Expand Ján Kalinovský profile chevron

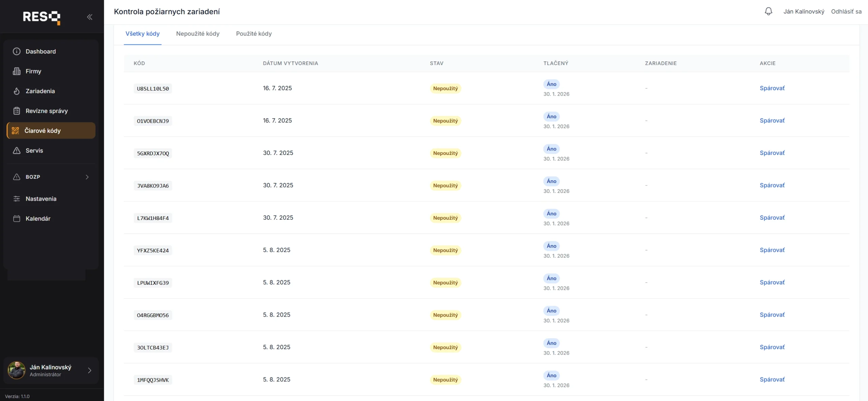[90, 370]
